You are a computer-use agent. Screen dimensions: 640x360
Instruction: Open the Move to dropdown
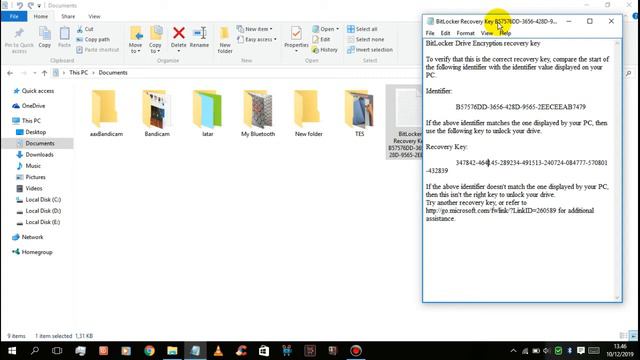[136, 40]
